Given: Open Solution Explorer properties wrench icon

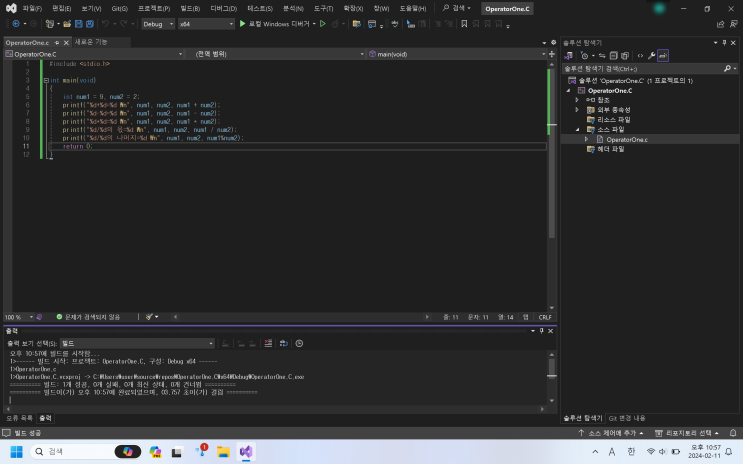Looking at the screenshot, I should (652, 55).
